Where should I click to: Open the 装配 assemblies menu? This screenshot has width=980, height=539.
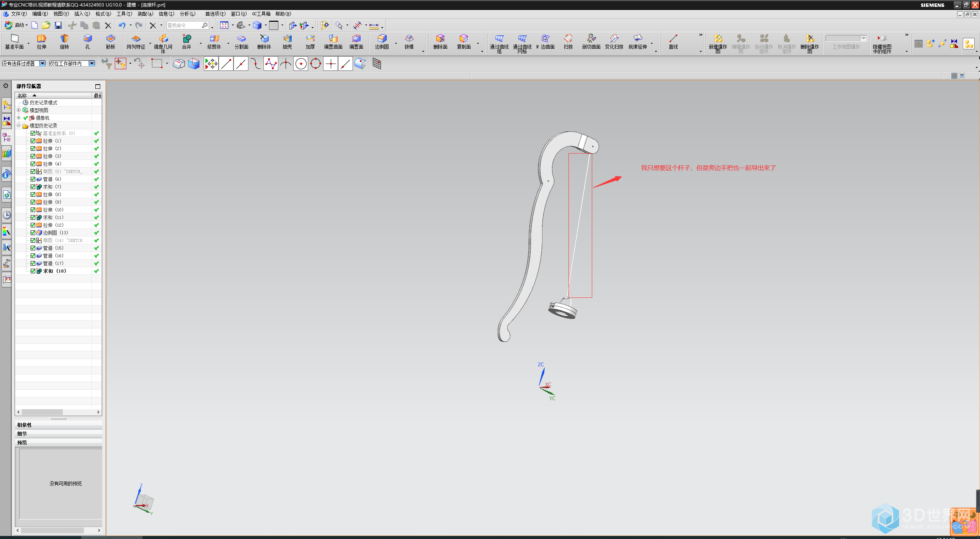point(145,14)
